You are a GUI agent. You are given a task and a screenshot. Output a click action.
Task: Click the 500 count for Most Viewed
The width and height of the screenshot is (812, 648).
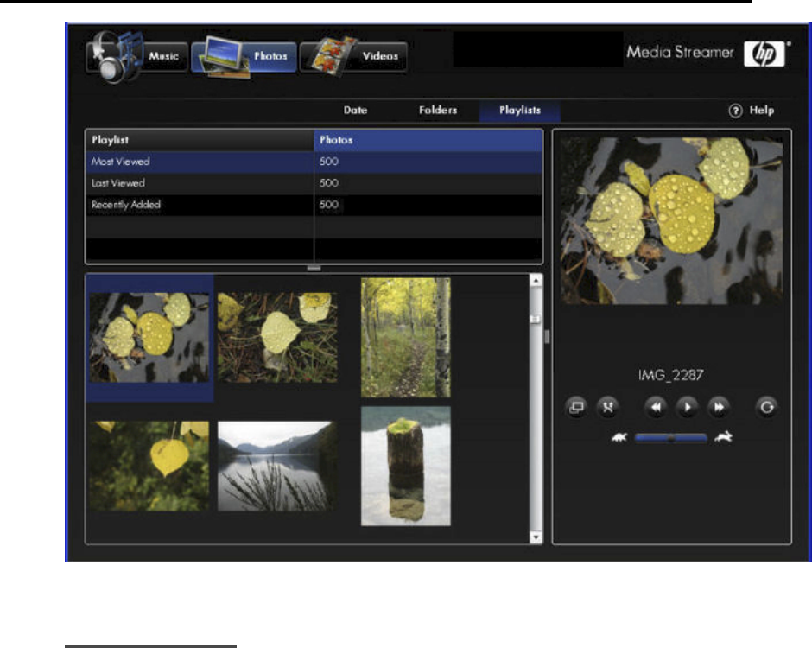click(329, 162)
